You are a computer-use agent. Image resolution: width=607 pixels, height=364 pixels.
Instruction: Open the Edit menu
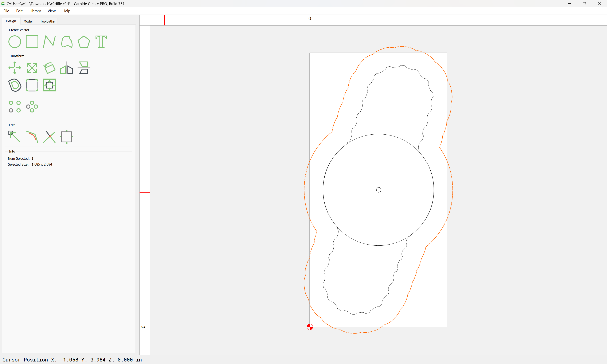pyautogui.click(x=19, y=11)
